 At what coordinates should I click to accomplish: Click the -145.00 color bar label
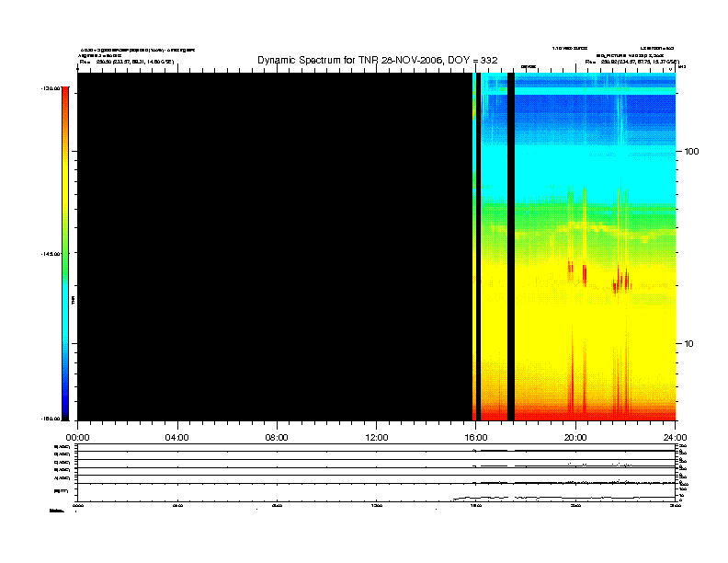pos(50,254)
